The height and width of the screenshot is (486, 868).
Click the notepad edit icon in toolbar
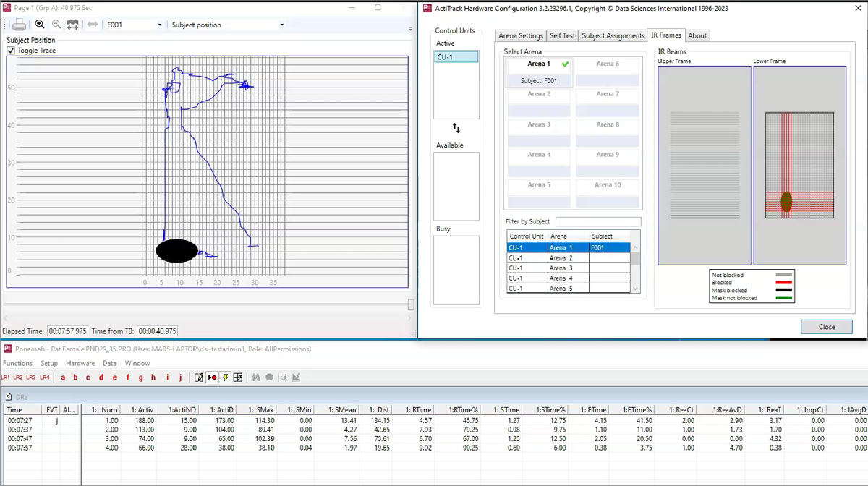(199, 378)
